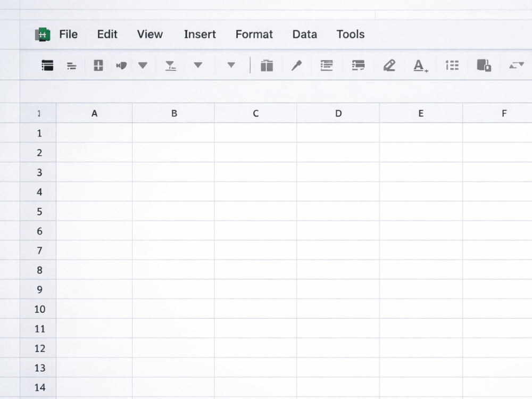The width and height of the screenshot is (532, 399).
Task: Select row 4 header
Action: click(38, 192)
